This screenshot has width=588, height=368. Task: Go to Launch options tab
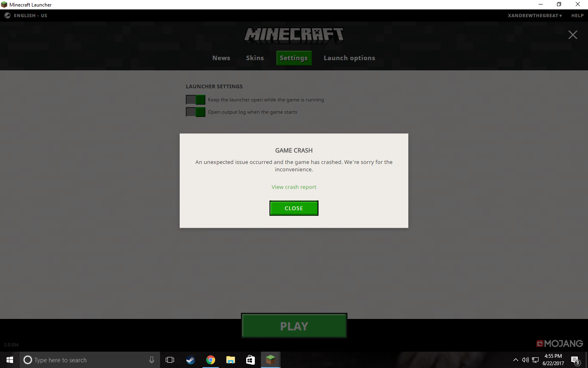(350, 58)
